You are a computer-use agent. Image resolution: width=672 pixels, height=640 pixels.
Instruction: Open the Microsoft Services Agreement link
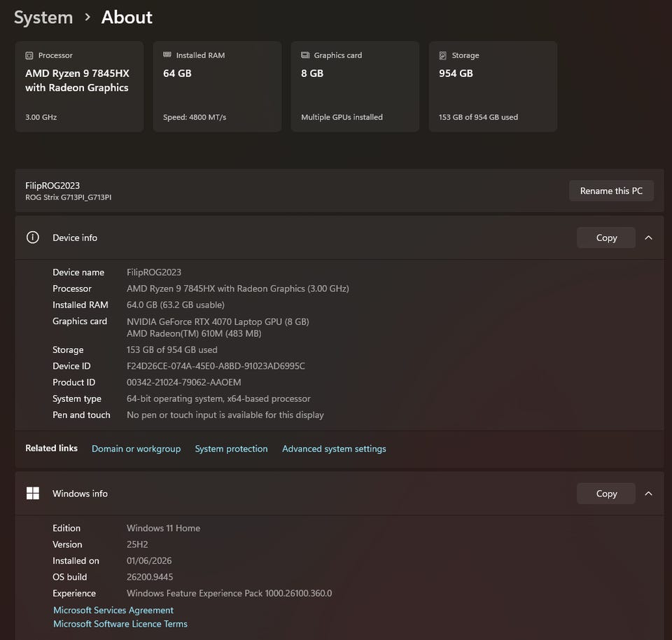113,610
